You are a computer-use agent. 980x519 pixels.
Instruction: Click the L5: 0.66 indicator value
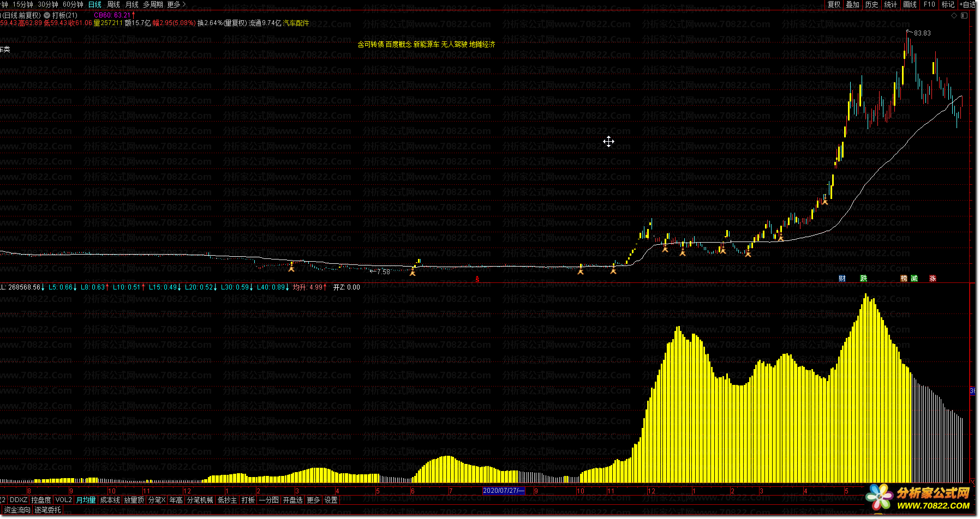coord(63,287)
